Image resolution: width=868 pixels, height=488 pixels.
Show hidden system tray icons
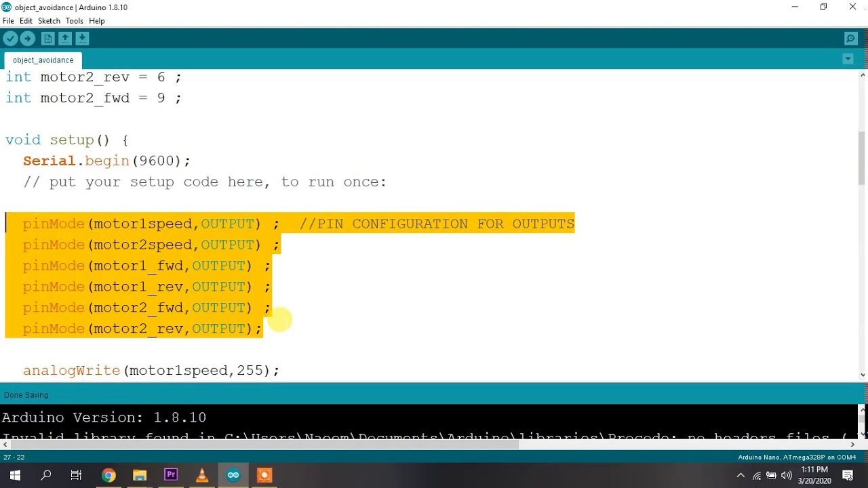coord(741,476)
